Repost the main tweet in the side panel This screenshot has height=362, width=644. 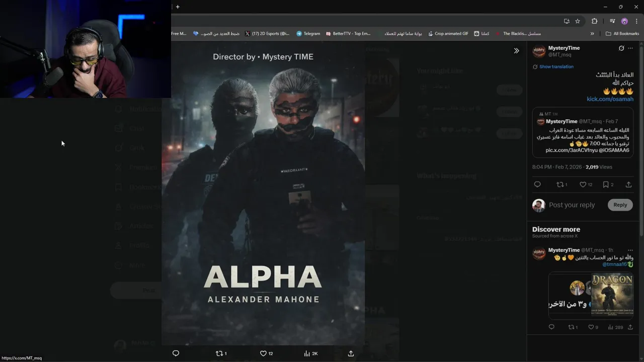(561, 185)
